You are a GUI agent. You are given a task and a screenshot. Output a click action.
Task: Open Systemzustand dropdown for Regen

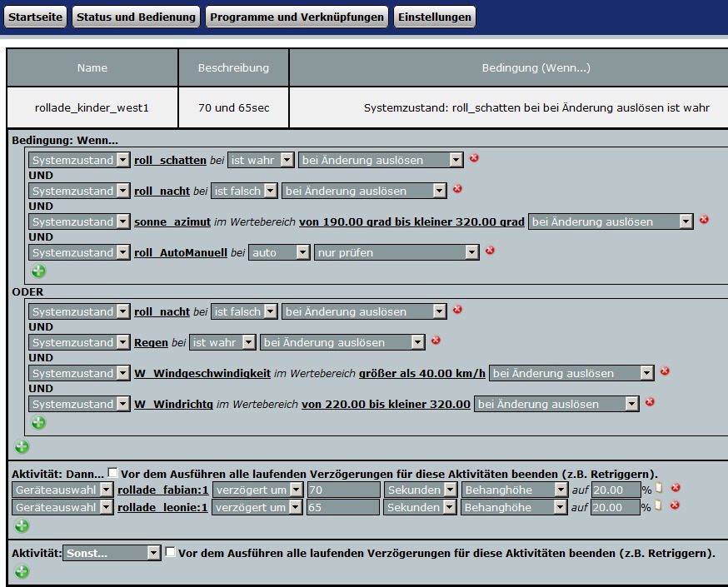[x=79, y=342]
